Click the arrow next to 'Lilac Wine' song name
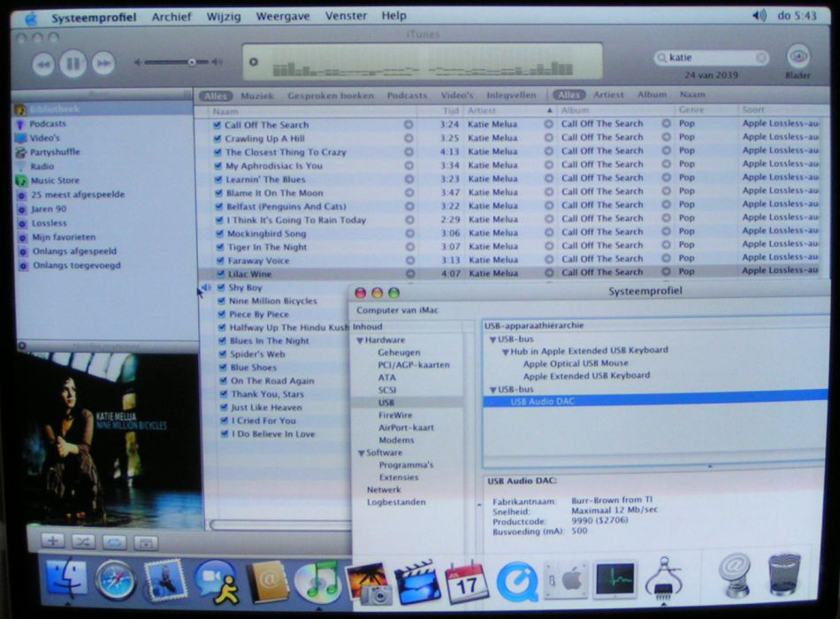Viewport: 840px width, 619px height. click(x=409, y=274)
